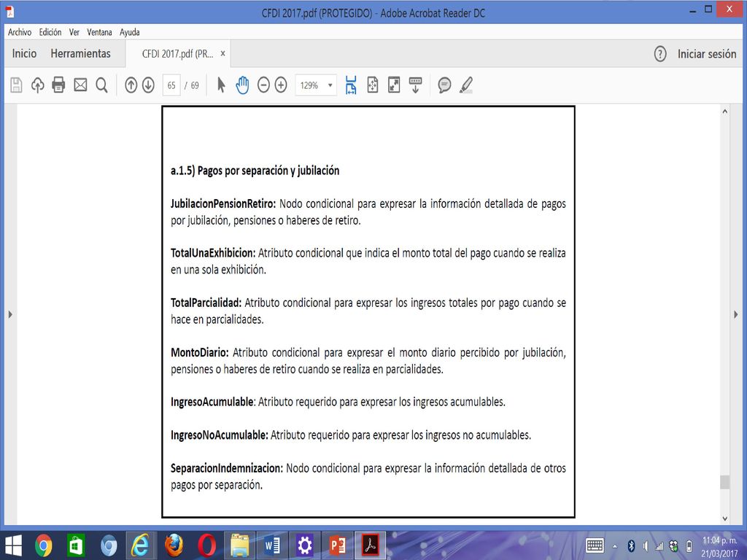Switch to the Inicio tab
The image size is (747, 560).
24,53
